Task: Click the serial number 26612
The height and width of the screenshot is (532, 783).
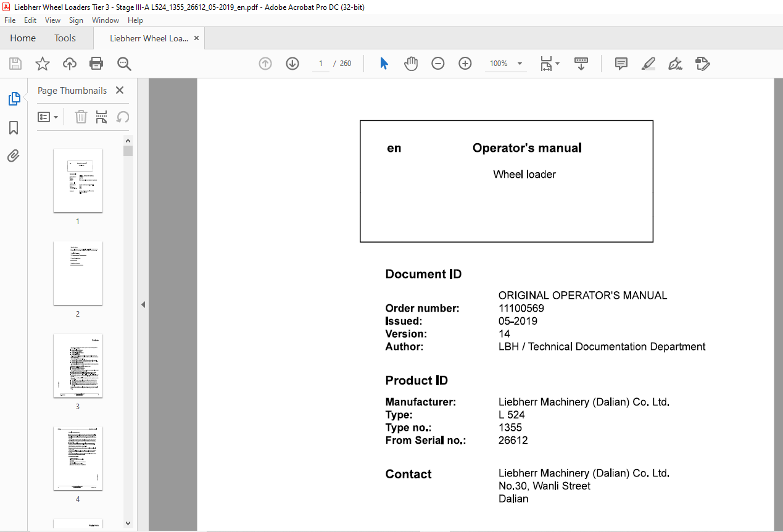Action: click(513, 440)
